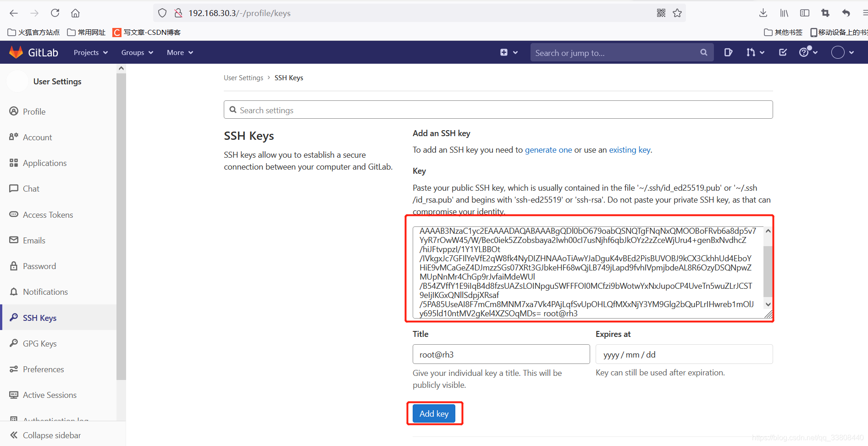
Task: Open the browser home page icon
Action: (x=75, y=13)
